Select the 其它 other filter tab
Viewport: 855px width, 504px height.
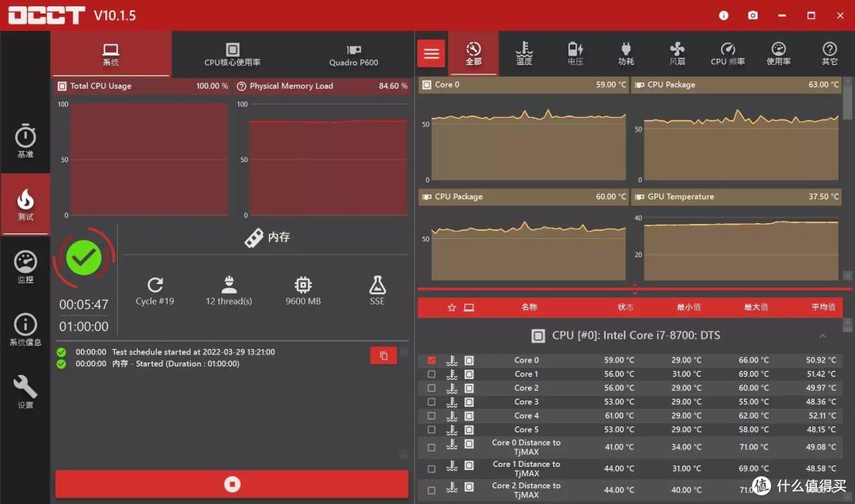tap(830, 53)
